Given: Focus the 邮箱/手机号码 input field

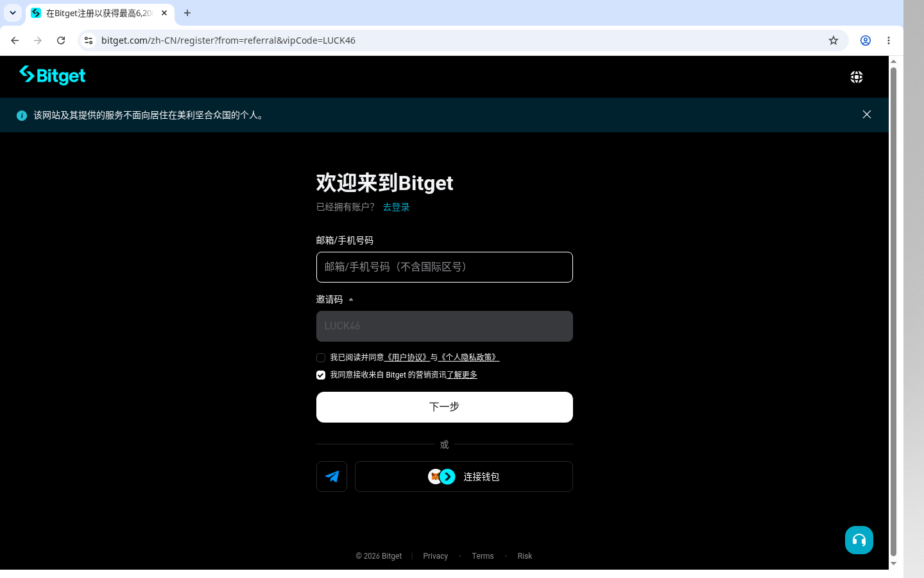Looking at the screenshot, I should click(x=444, y=267).
